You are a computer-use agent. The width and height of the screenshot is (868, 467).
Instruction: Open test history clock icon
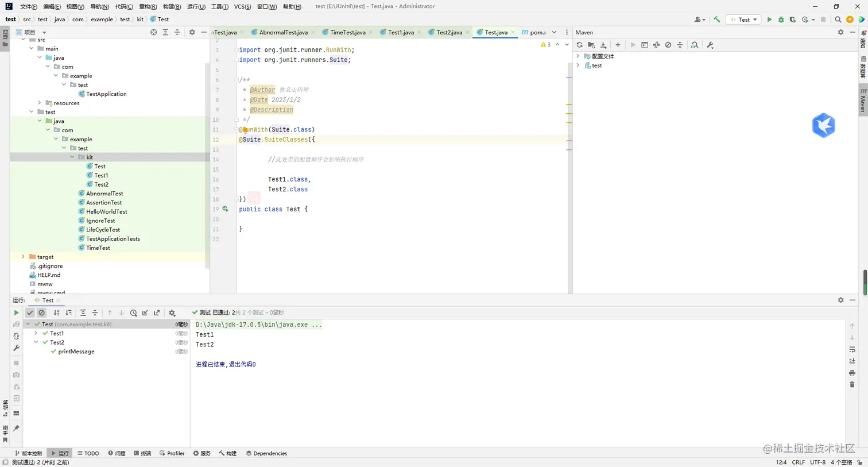click(x=133, y=313)
